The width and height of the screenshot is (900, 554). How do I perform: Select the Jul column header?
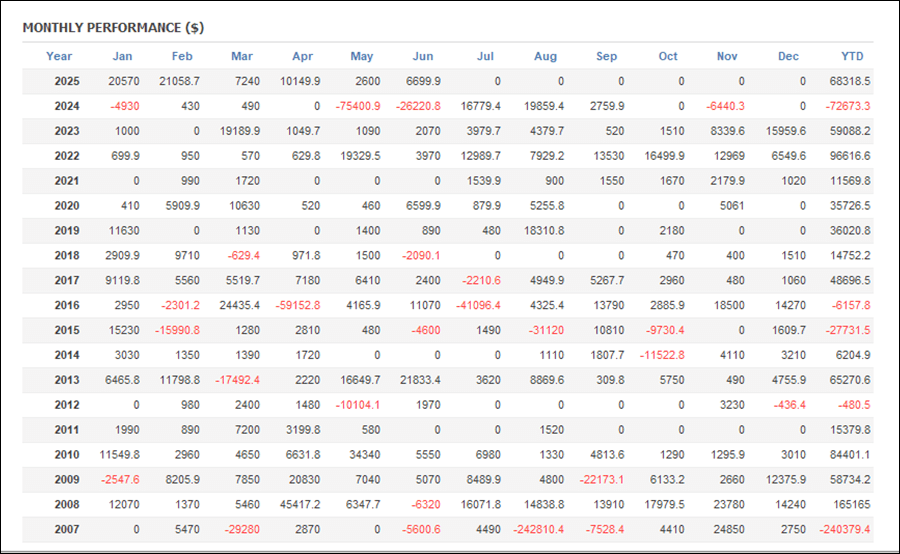pos(485,56)
